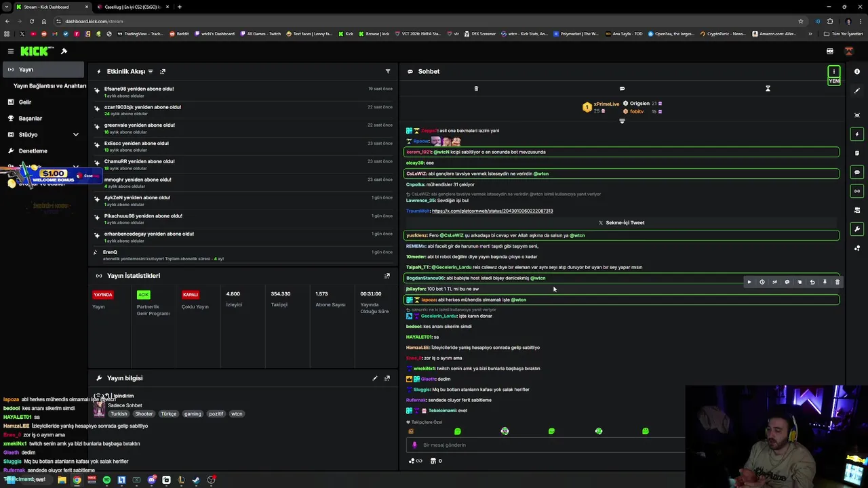Select ChamuRR yeniden abone oldu event
Viewport: 868px width, 488px height.
point(243,164)
